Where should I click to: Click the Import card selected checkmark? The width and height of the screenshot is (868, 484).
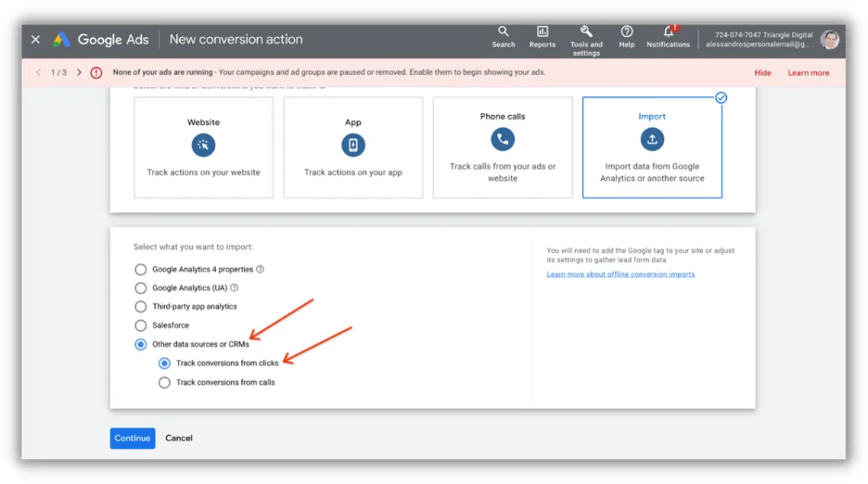click(721, 98)
